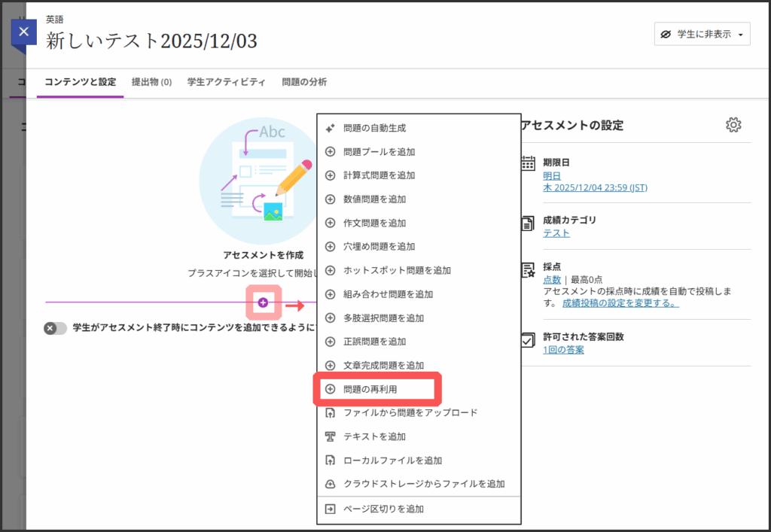771x532 pixels.
Task: Choose 多肢選択問題を追加 in the menu
Action: point(383,318)
